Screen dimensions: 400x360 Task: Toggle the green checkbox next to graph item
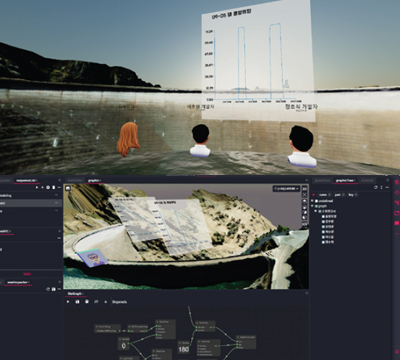316,206
